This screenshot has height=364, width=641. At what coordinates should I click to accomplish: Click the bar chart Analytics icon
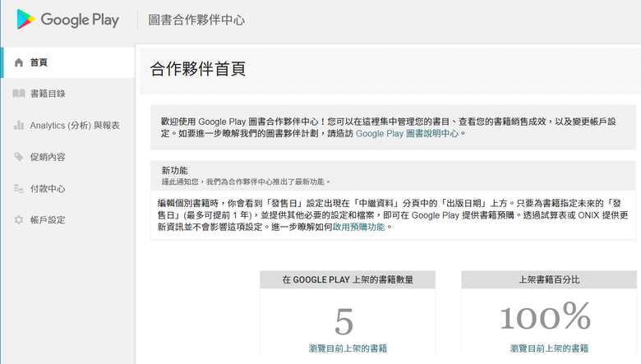[x=19, y=126]
